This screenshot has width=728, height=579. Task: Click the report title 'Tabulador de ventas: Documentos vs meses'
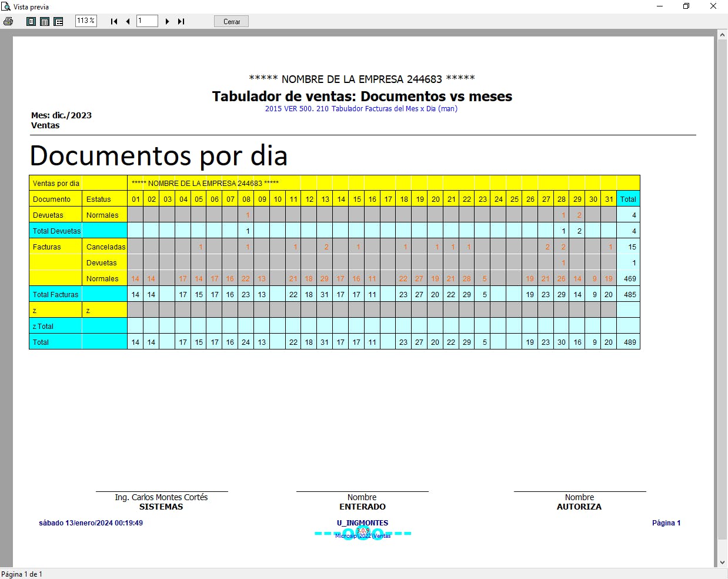coord(362,96)
